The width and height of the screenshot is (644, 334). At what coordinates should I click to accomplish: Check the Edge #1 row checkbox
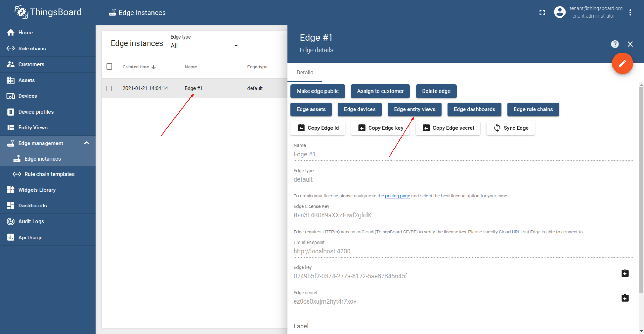tap(109, 88)
